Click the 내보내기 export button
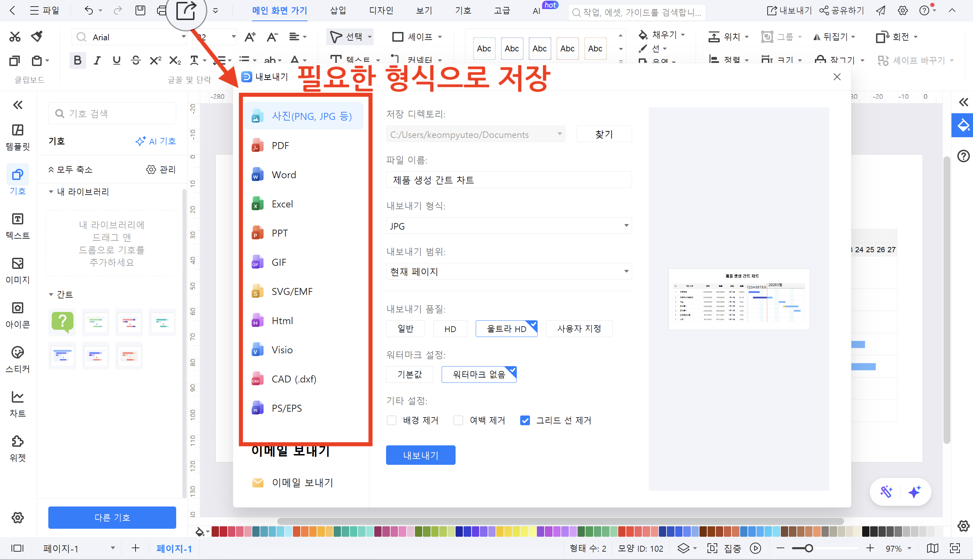Screen dimensions: 973x560 point(420,455)
